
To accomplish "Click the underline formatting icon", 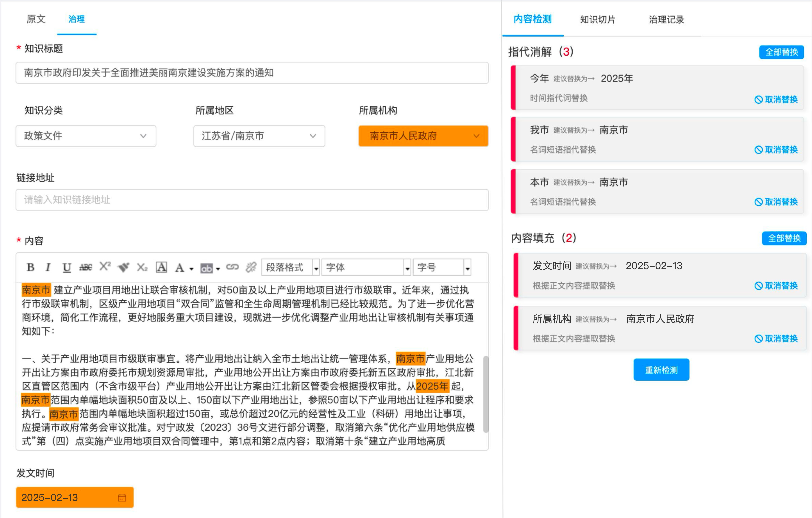I will pyautogui.click(x=67, y=268).
